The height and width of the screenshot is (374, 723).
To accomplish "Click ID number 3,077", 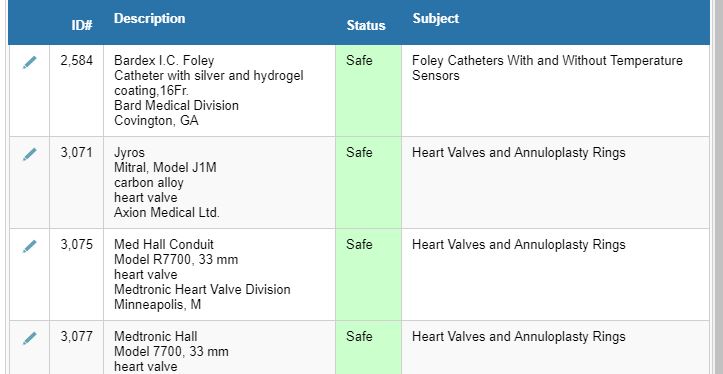I will tap(77, 337).
